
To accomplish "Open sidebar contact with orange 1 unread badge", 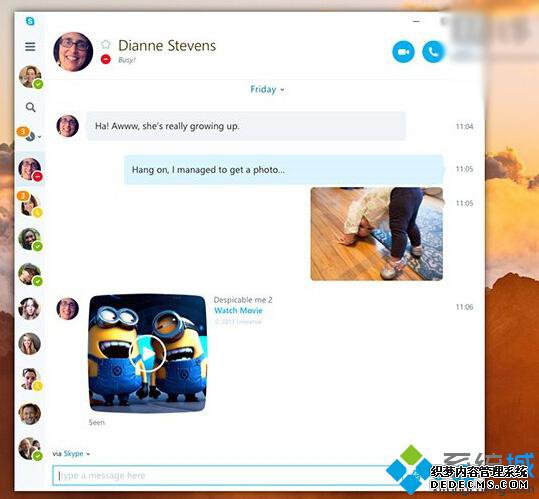I will pyautogui.click(x=30, y=204).
